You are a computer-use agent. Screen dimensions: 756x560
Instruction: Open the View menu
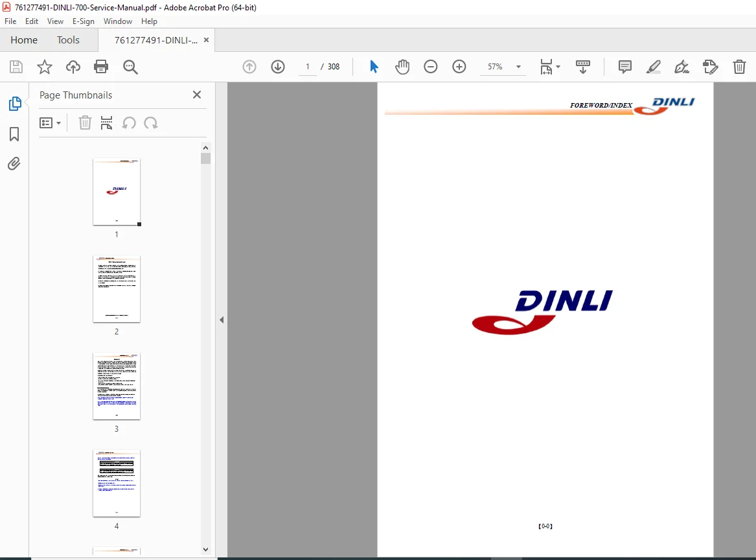[x=56, y=21]
